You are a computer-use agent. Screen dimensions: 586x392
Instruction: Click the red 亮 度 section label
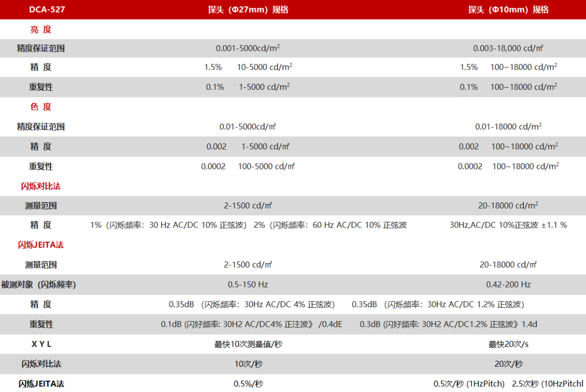click(x=41, y=29)
